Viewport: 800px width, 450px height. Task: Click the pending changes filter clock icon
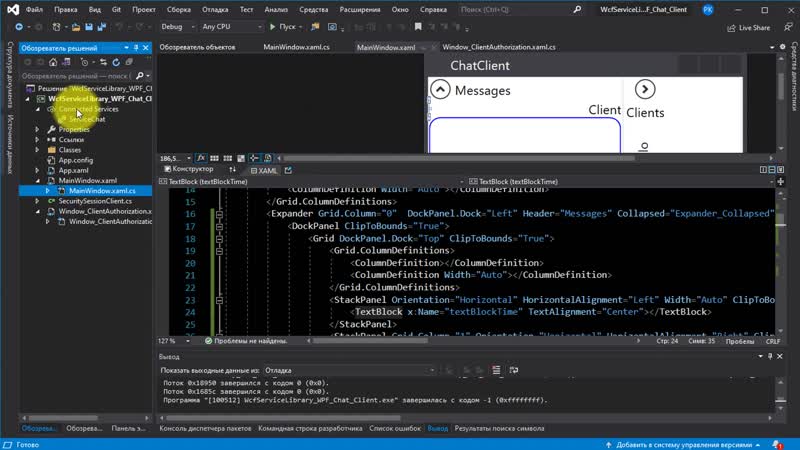(x=84, y=62)
